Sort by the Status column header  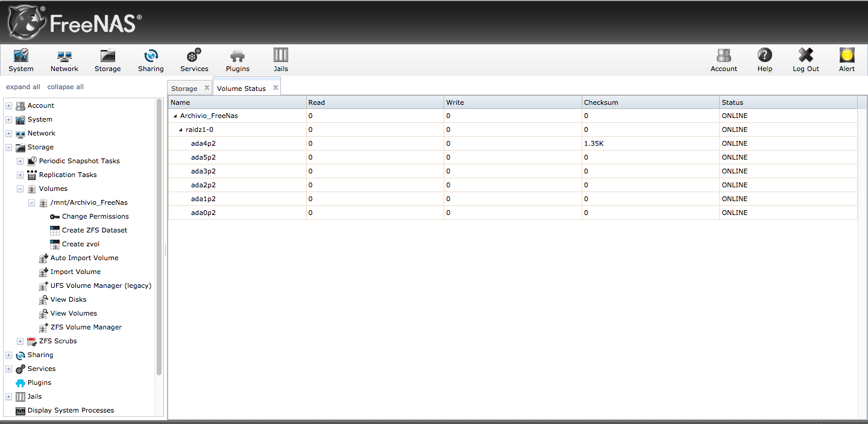tap(788, 102)
